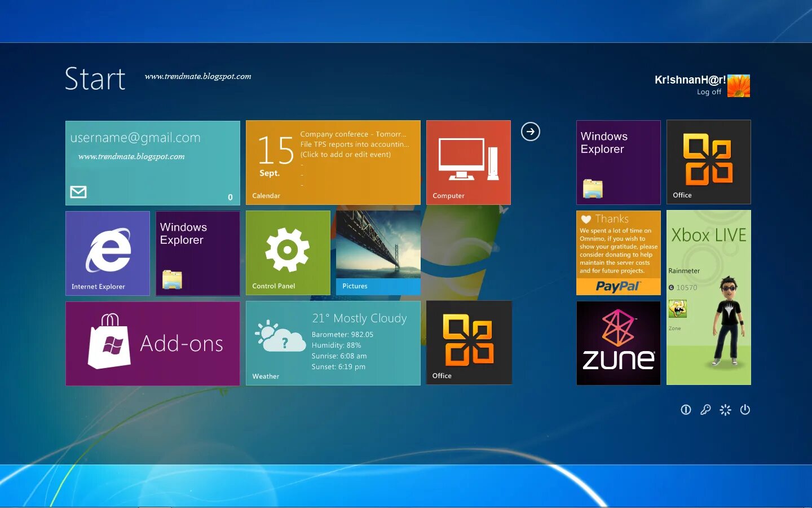
Task: Click the unread mail count 0
Action: [x=230, y=197]
